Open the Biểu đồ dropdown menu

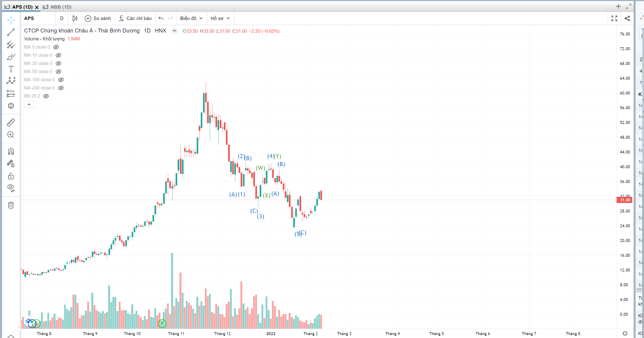pyautogui.click(x=191, y=18)
